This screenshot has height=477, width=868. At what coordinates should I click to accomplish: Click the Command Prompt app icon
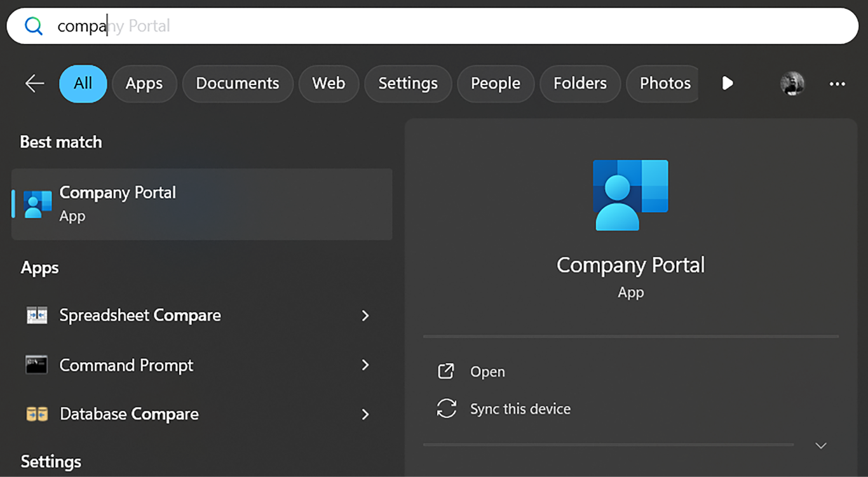click(x=37, y=365)
